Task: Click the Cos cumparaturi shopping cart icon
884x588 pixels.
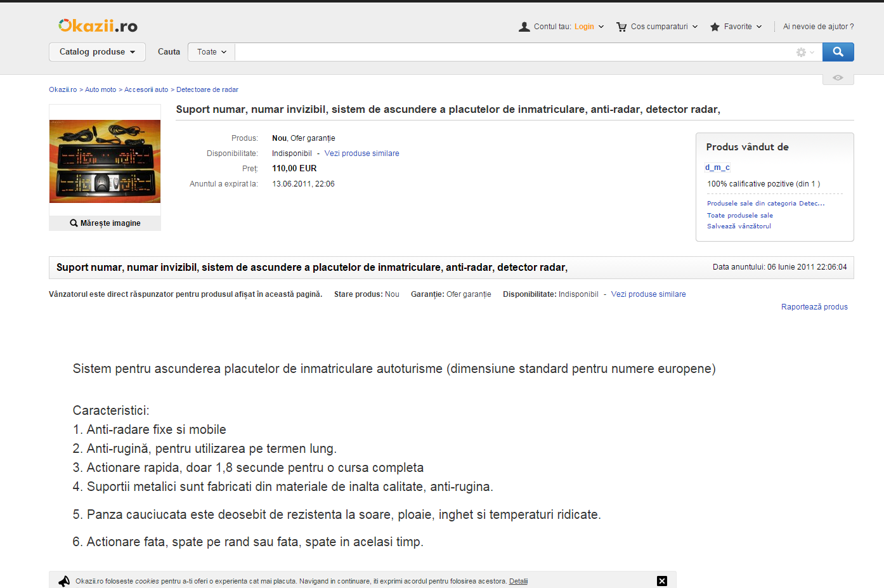Action: 621,26
